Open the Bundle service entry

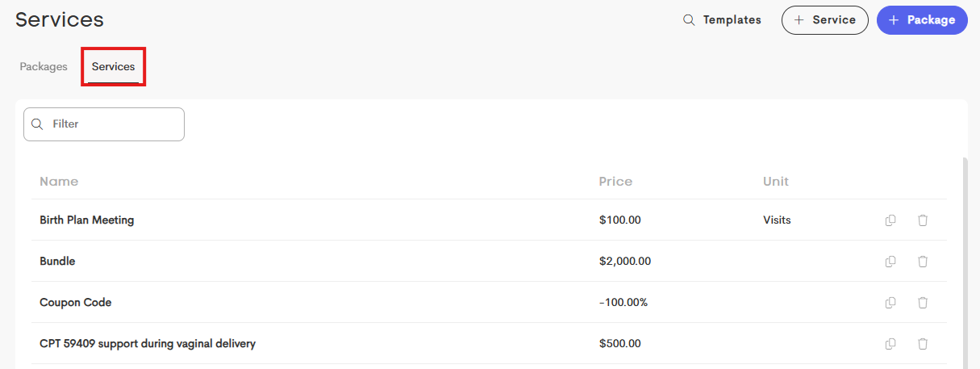click(x=57, y=261)
